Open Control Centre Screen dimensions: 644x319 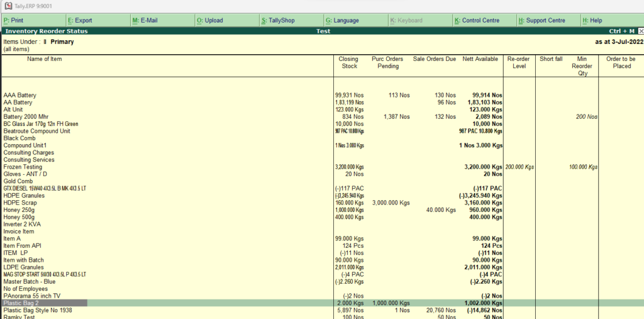486,20
